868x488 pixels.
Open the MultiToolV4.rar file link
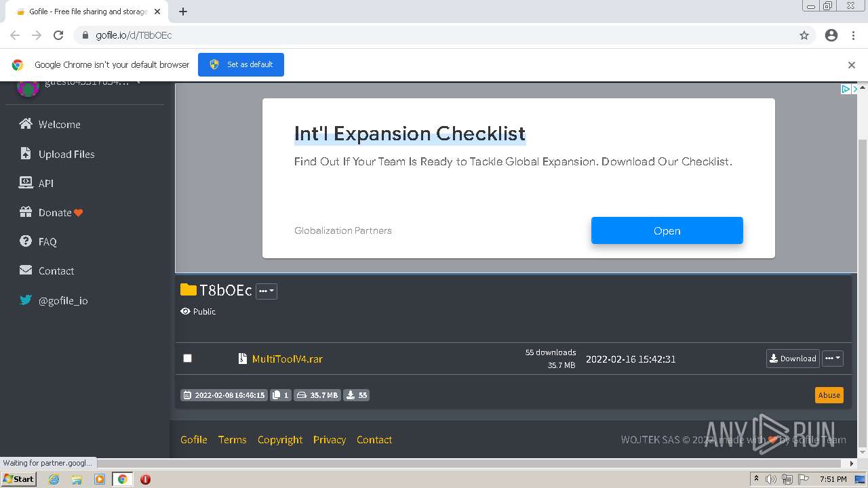click(287, 359)
